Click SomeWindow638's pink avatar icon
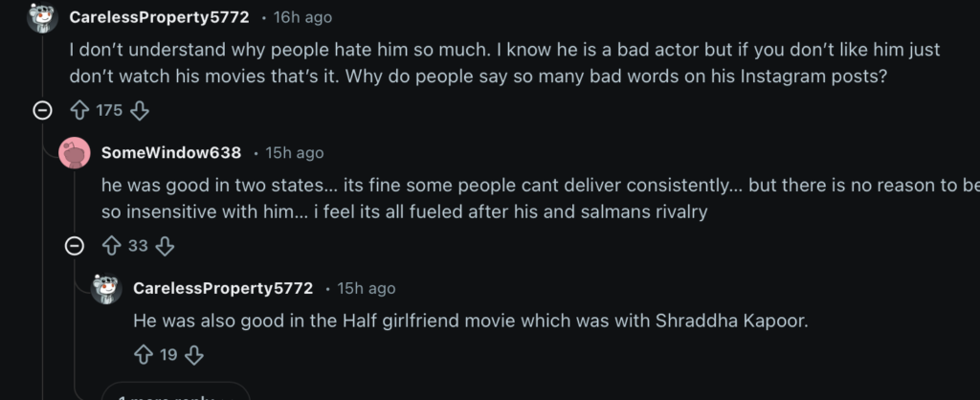Screen dimensions: 980x400 click(75, 153)
